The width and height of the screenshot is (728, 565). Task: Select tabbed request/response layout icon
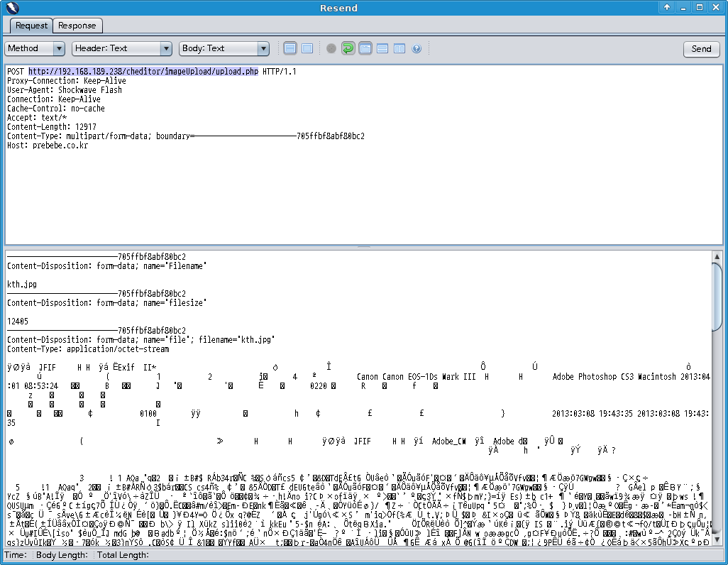point(365,48)
